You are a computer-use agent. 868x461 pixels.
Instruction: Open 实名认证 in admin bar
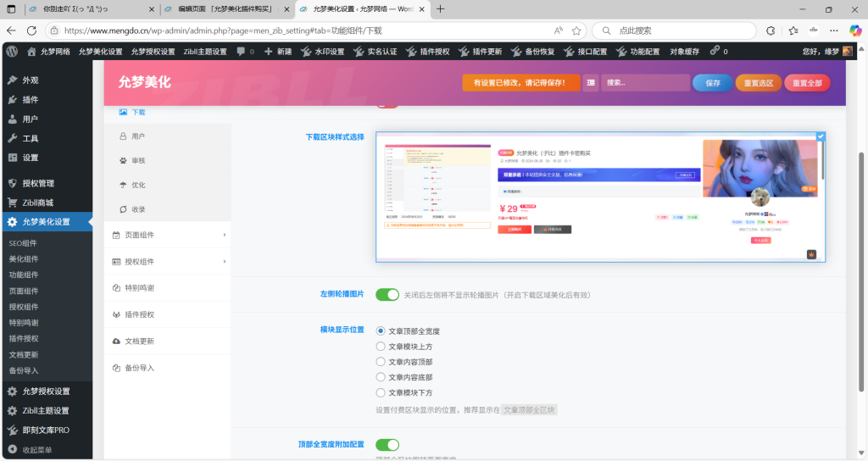coord(376,52)
